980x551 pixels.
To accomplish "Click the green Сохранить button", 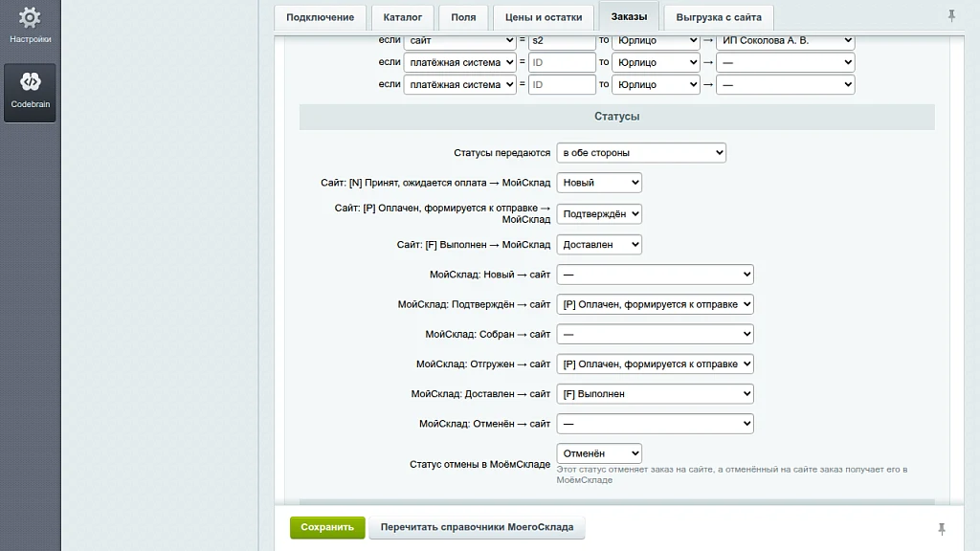I will point(327,527).
